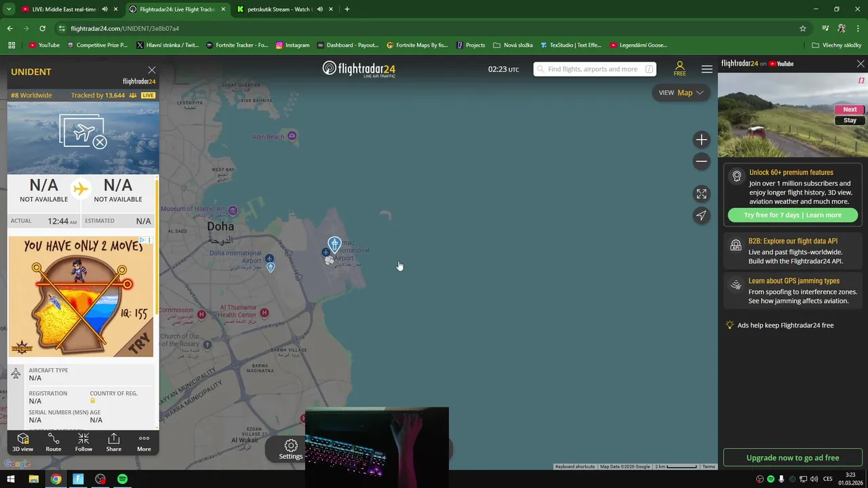Viewport: 868px width, 488px height.
Task: Open map Settings gear
Action: coord(291,449)
